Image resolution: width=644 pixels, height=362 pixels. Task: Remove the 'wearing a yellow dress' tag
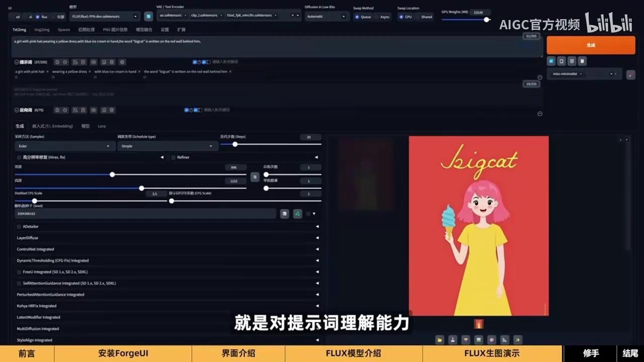pyautogui.click(x=90, y=71)
